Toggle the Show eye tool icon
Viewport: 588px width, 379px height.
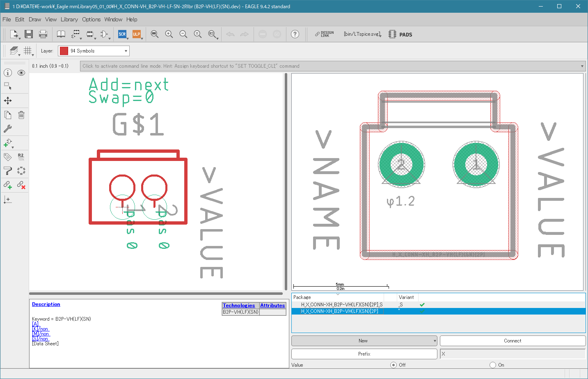click(x=21, y=73)
